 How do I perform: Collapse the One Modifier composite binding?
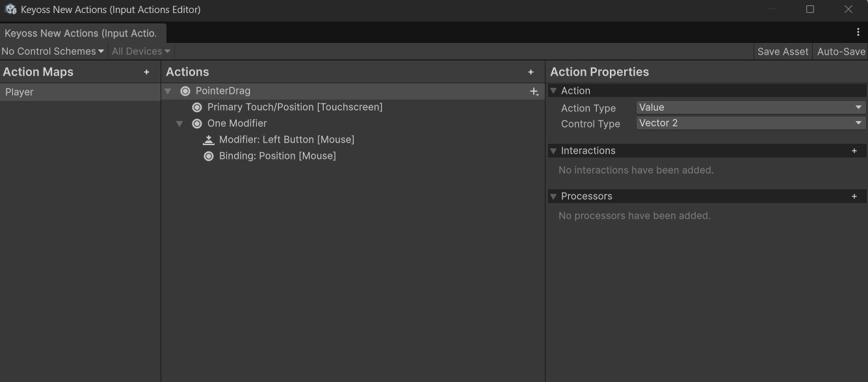click(x=180, y=124)
